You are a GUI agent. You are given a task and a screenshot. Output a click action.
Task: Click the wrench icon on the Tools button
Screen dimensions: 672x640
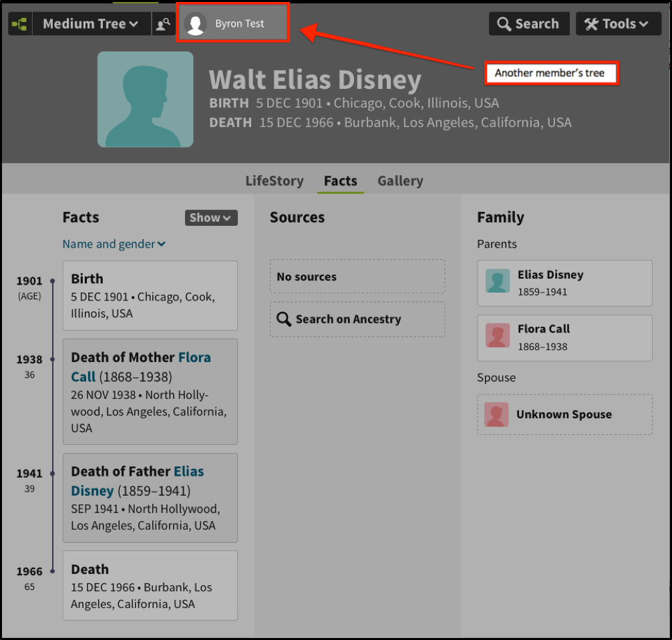[591, 23]
